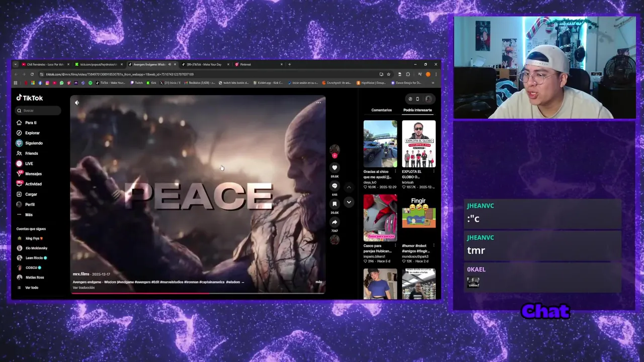Open 'Gracias al chico' video thumbnail
Screen dimensions: 644x362
pyautogui.click(x=380, y=144)
